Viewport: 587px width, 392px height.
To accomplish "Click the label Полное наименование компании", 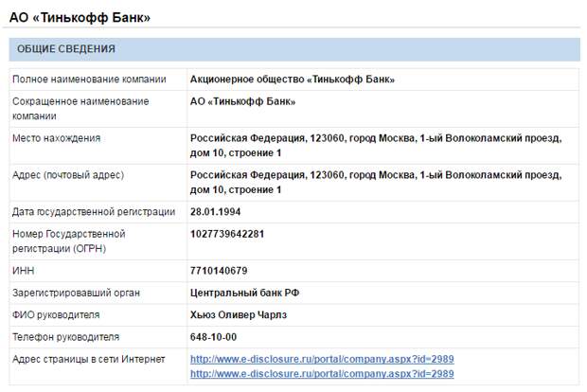I will click(89, 80).
